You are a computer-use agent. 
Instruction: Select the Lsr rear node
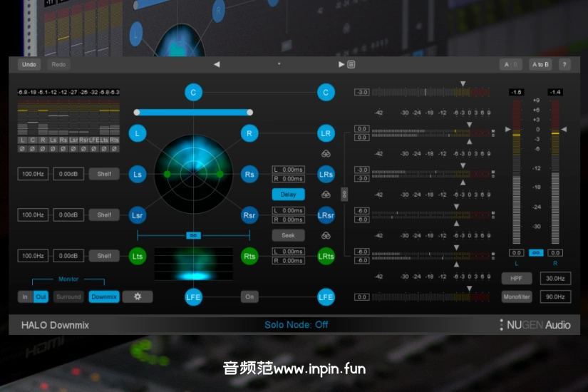tap(138, 215)
